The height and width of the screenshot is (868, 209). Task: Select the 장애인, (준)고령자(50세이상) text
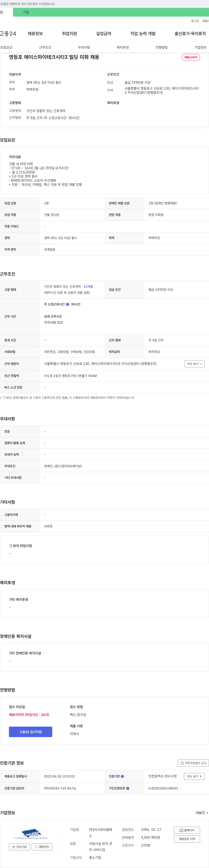63,466
